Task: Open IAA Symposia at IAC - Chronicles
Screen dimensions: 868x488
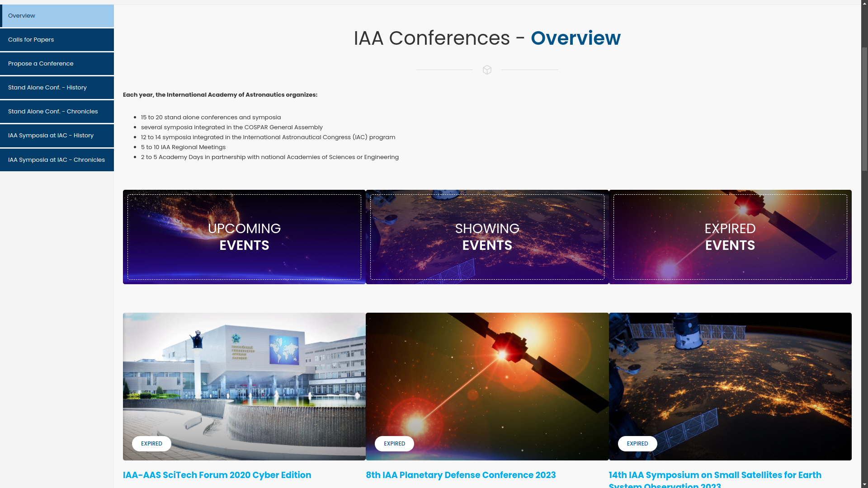Action: (x=57, y=160)
